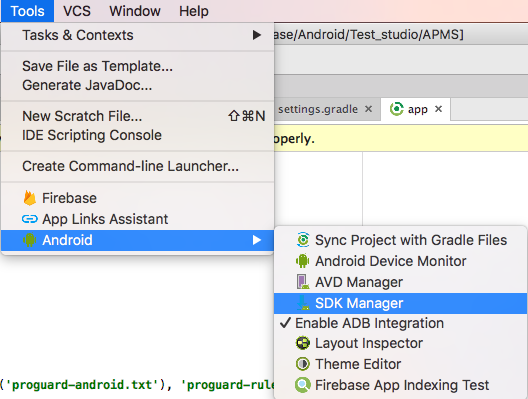This screenshot has width=528, height=399.
Task: Close the settings.gradle tab
Action: click(369, 109)
